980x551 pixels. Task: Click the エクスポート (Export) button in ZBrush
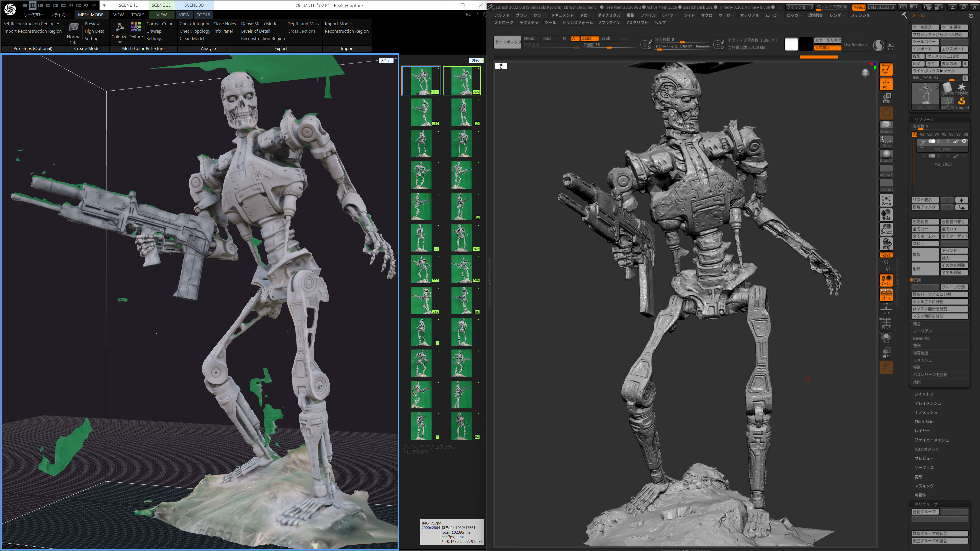(x=954, y=49)
